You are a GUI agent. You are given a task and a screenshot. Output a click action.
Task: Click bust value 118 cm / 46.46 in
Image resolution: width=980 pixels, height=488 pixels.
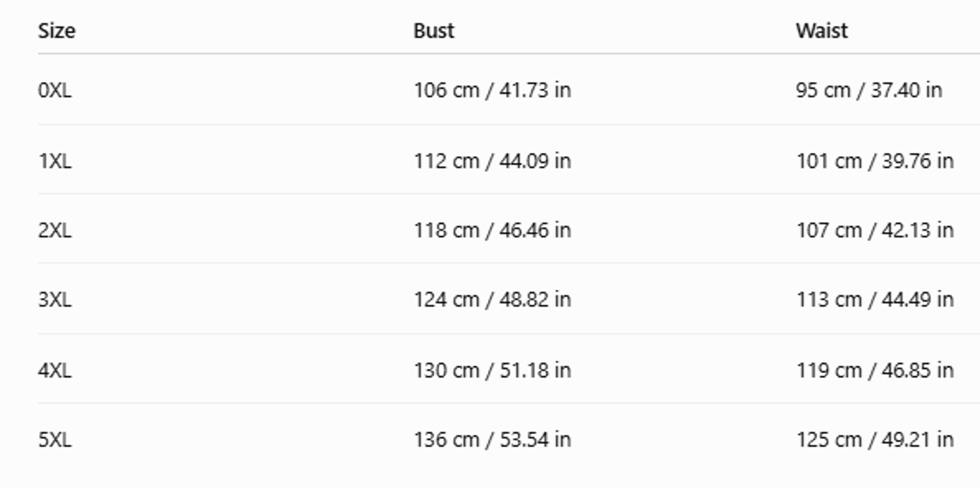pyautogui.click(x=493, y=231)
